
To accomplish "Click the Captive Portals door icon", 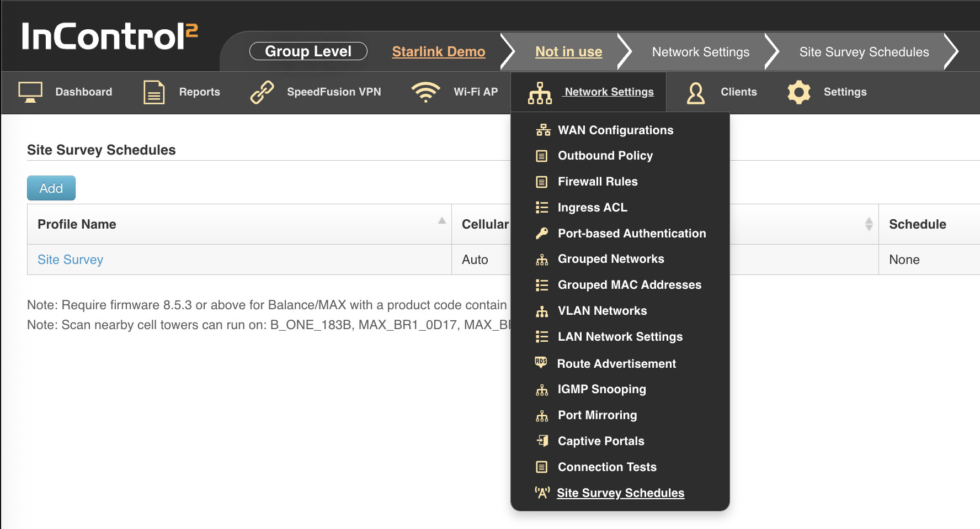I will (x=542, y=441).
